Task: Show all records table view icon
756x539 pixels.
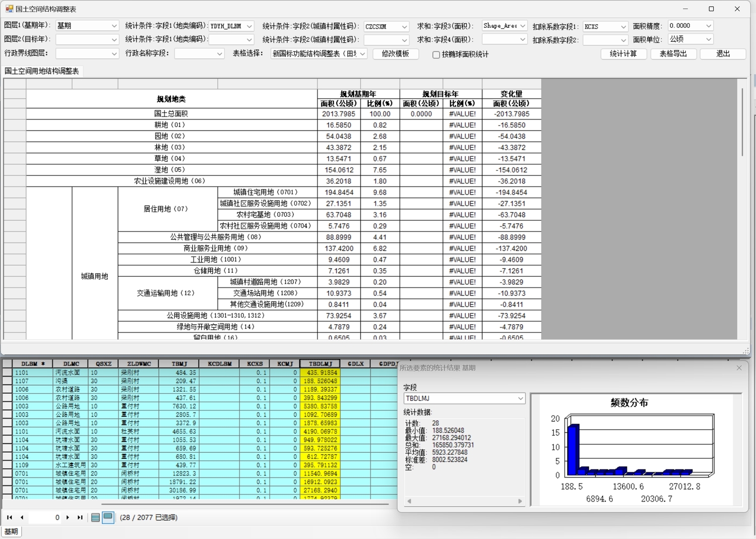Action: click(95, 517)
